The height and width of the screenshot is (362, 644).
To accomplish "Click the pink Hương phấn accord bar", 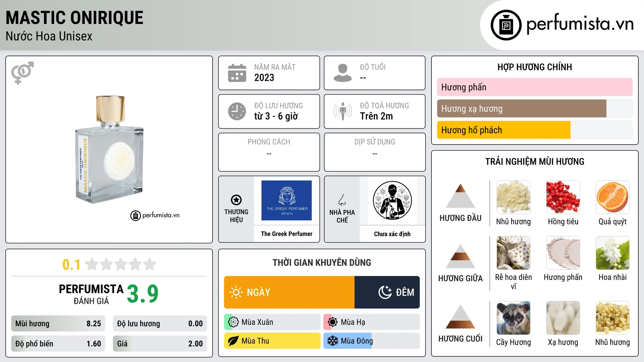I will pos(535,87).
